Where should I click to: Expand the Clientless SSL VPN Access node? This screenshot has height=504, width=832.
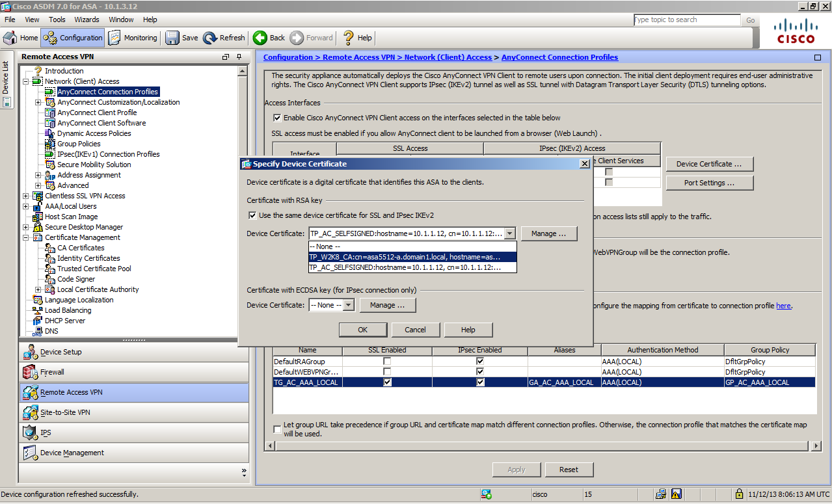(26, 196)
